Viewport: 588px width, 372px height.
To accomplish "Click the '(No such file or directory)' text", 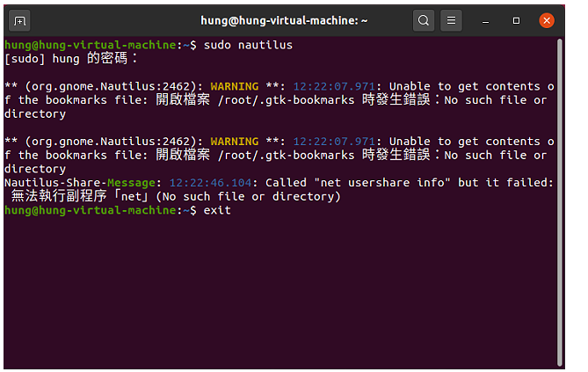I will click(248, 197).
